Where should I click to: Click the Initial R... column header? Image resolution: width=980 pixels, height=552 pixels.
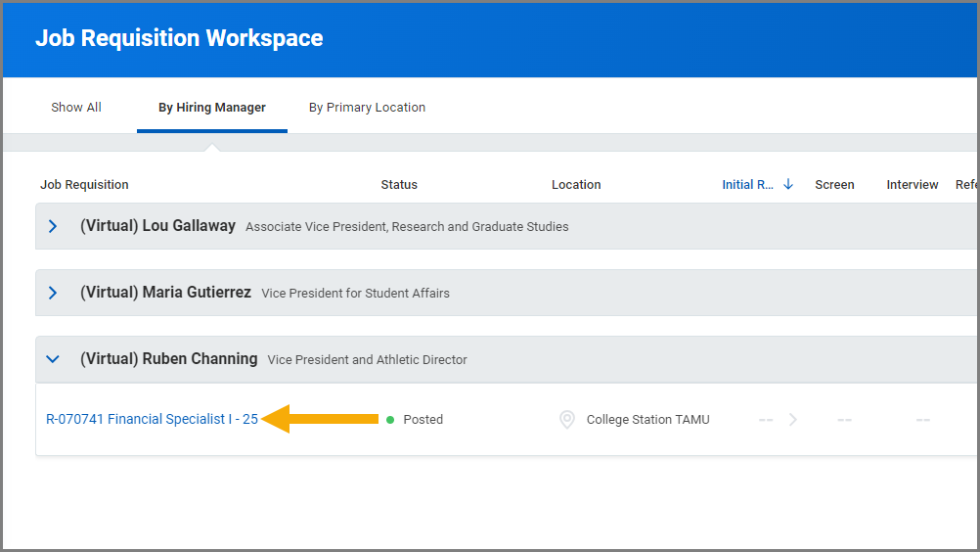[748, 184]
